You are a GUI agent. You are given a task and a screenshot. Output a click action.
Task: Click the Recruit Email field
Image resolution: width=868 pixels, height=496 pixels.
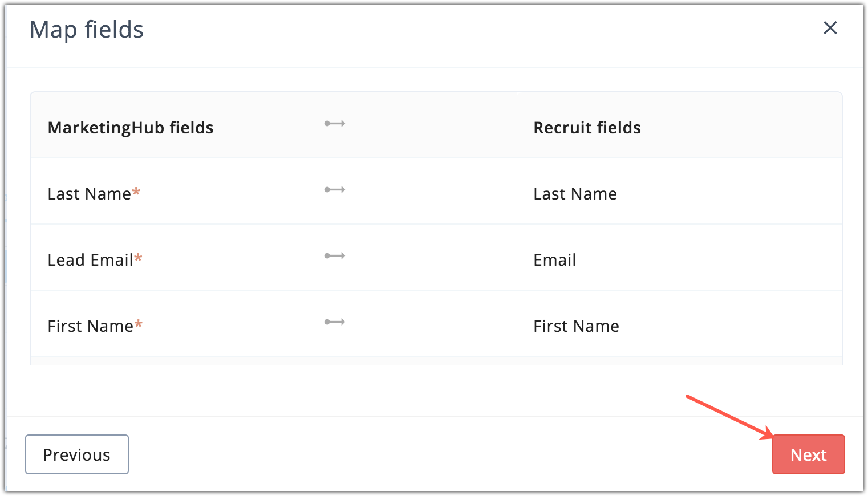coord(554,261)
